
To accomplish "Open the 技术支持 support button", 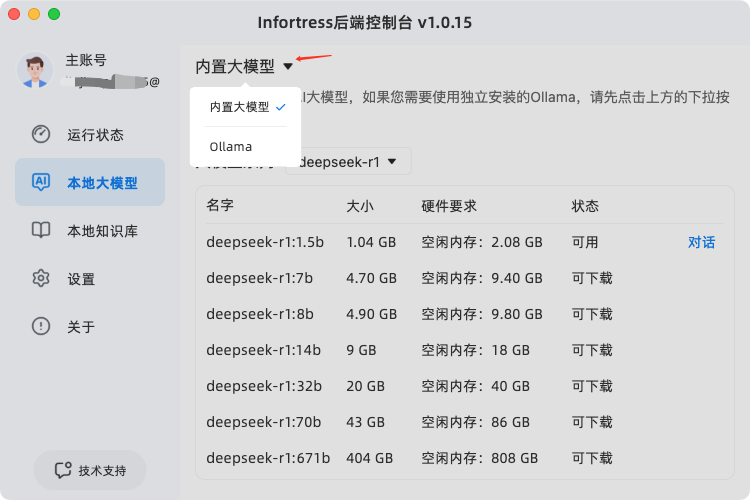I will coord(90,470).
